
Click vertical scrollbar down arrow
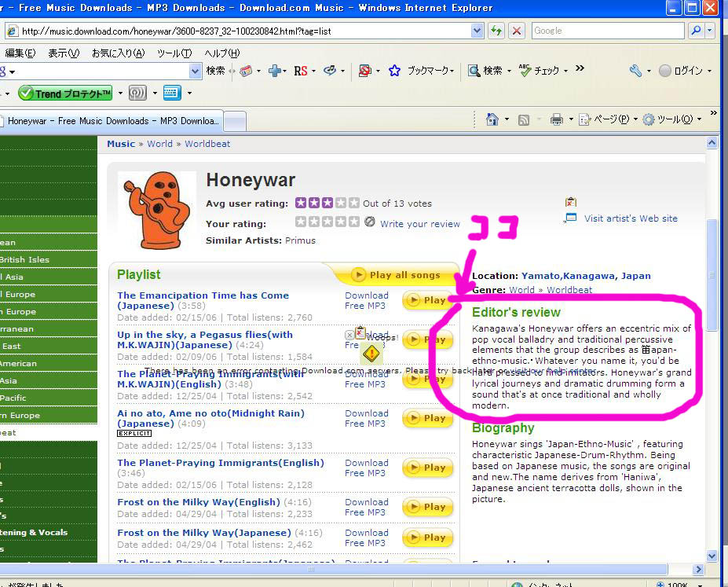[x=712, y=556]
